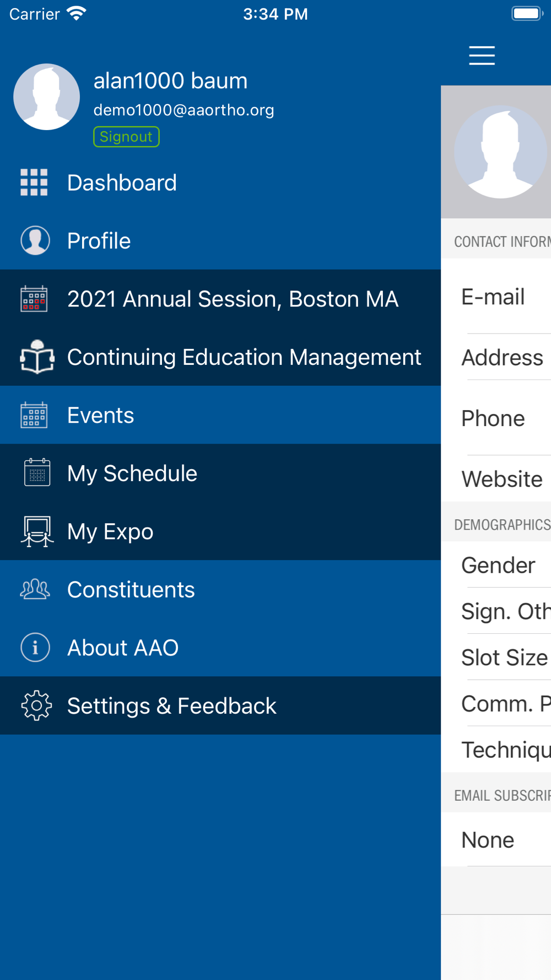
Task: Tap the About AAO info icon
Action: pyautogui.click(x=35, y=648)
